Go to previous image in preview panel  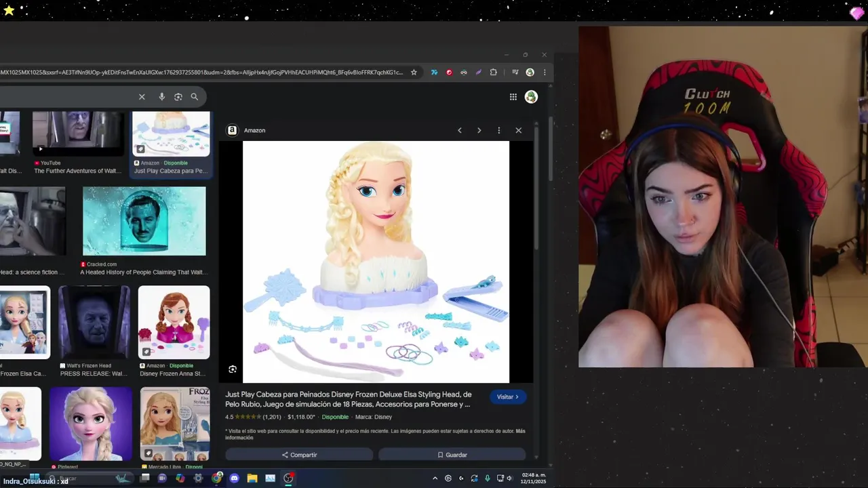[460, 130]
